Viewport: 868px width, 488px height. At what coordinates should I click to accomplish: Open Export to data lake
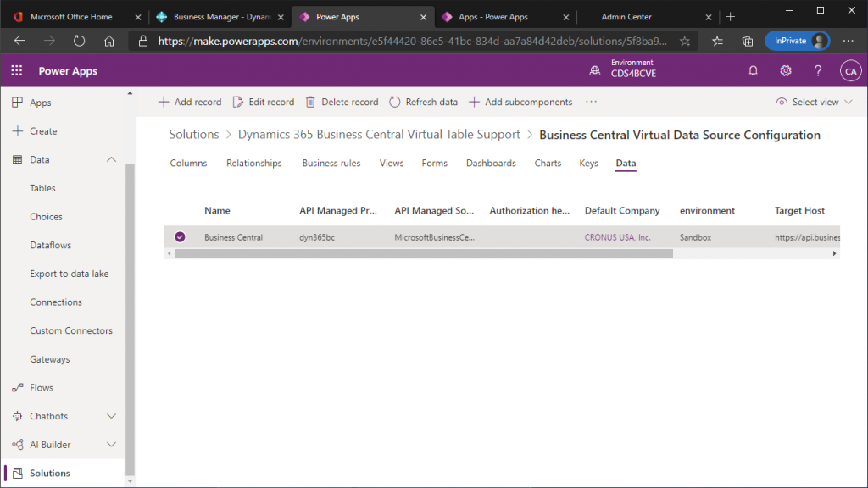[x=70, y=274]
